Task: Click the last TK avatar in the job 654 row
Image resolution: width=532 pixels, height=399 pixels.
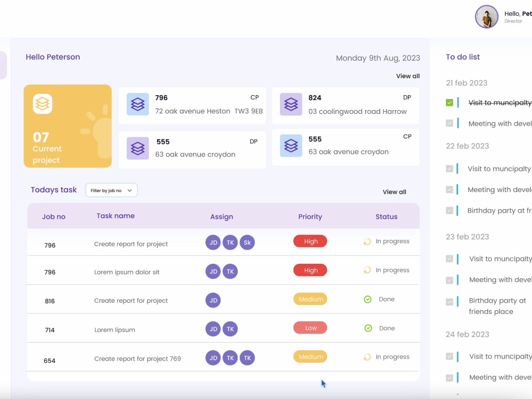Action: [247, 358]
